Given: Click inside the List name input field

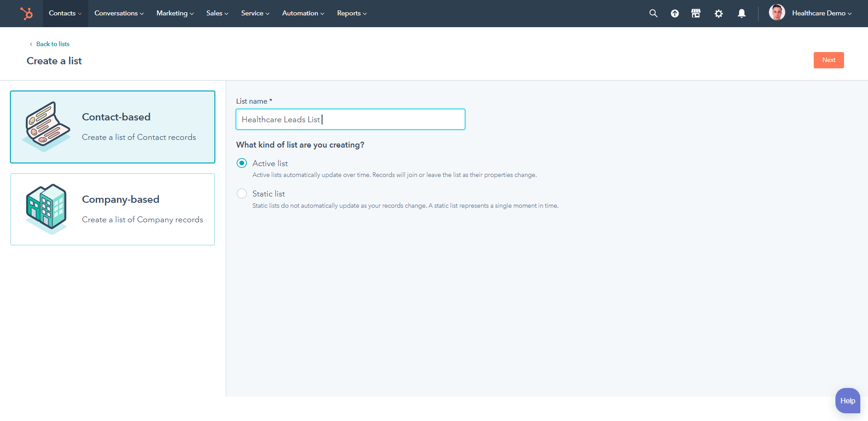Looking at the screenshot, I should point(350,119).
